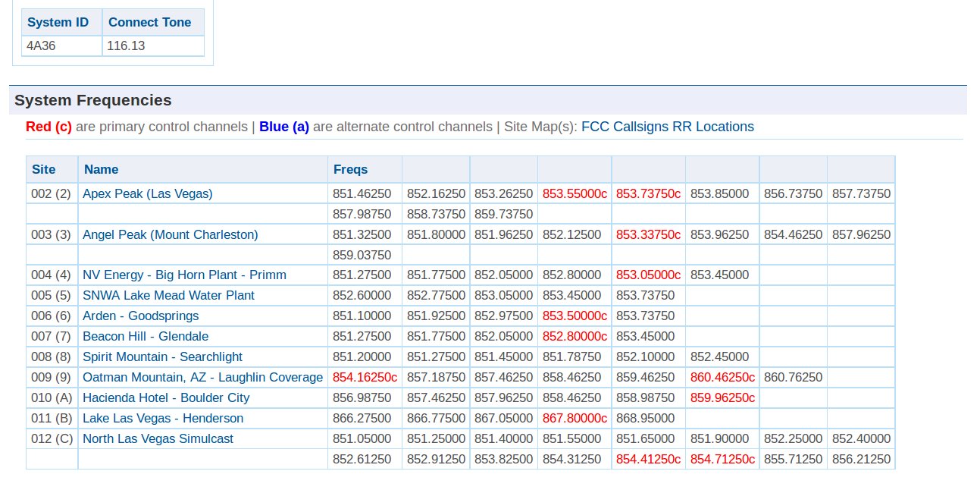The image size is (980, 490).
Task: Select site number 002 (2)
Action: [51, 193]
